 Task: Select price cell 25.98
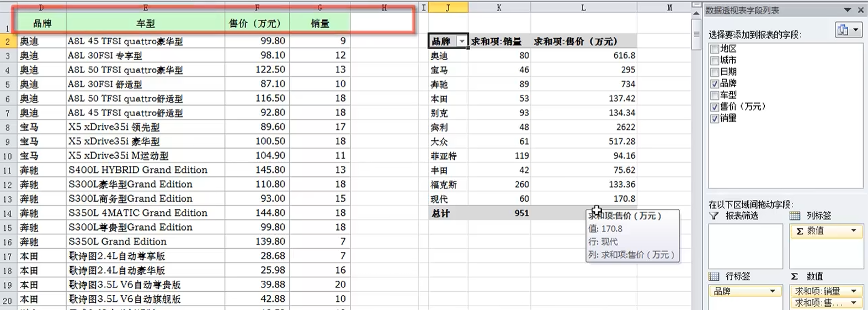(x=257, y=271)
